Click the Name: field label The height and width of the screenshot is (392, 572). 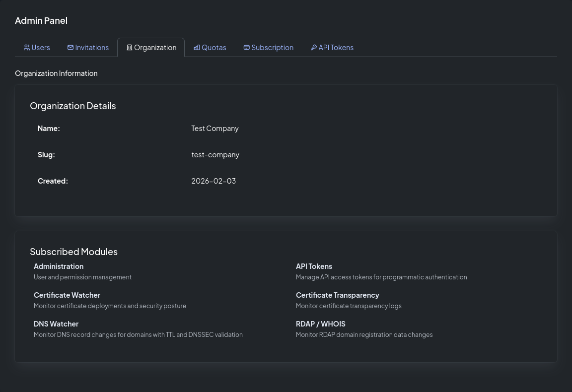[x=49, y=129]
